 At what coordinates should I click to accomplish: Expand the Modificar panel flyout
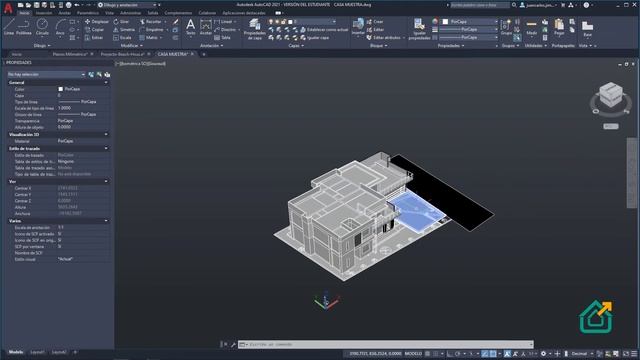(132, 46)
